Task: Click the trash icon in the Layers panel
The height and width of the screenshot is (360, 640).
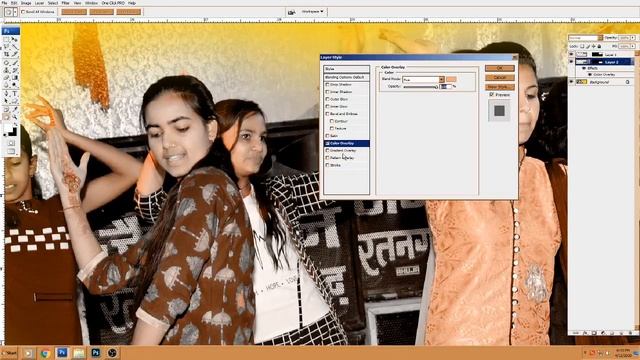Action: tap(629, 333)
